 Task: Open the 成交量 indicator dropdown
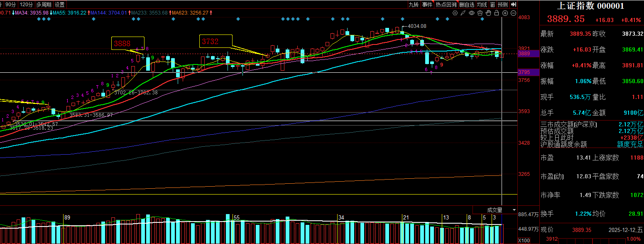514,210
